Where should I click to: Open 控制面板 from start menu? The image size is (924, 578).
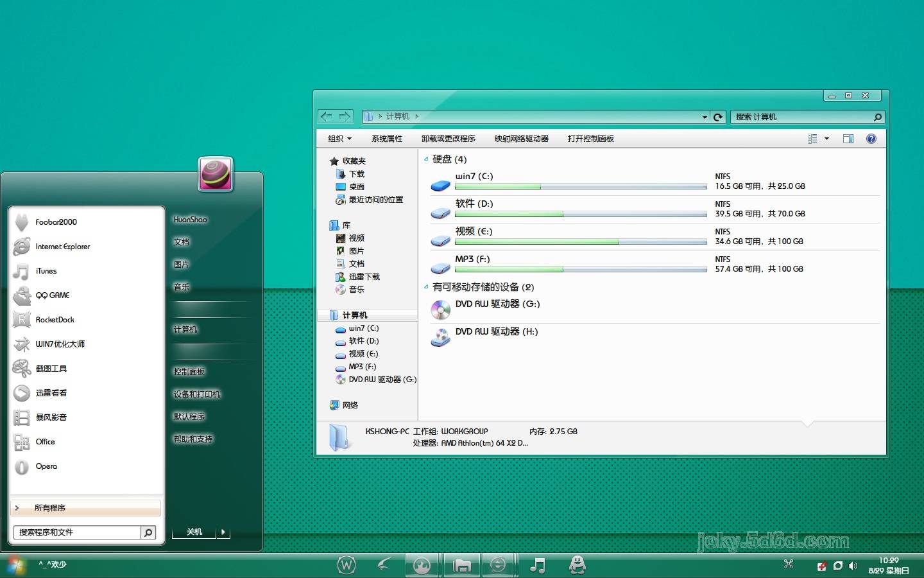click(189, 372)
